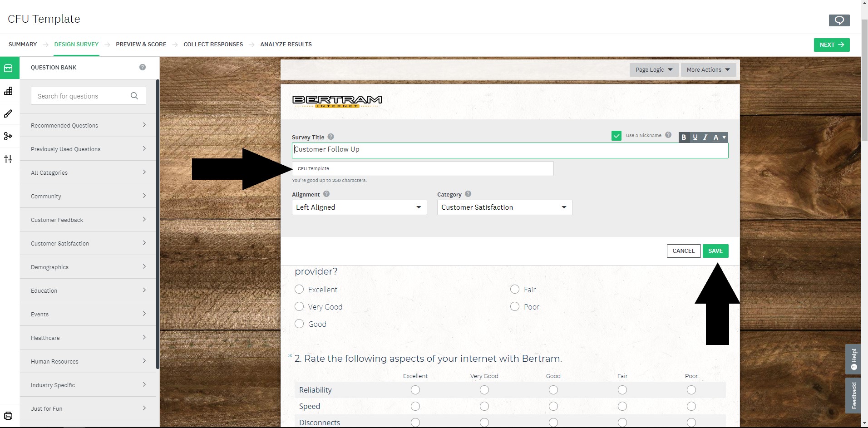Apply bold formatting to survey title
The height and width of the screenshot is (428, 868).
(684, 137)
